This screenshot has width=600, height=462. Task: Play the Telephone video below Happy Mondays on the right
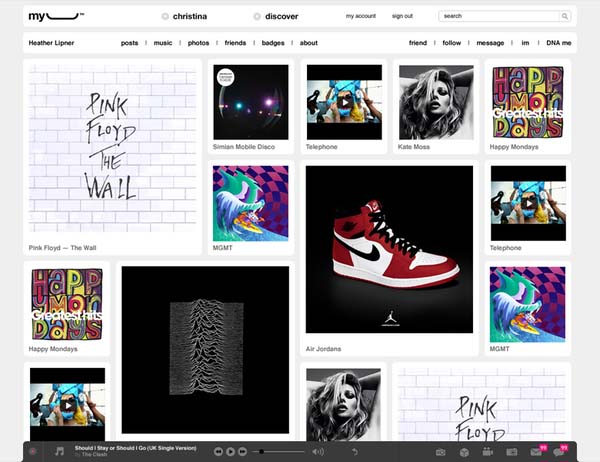pos(528,203)
